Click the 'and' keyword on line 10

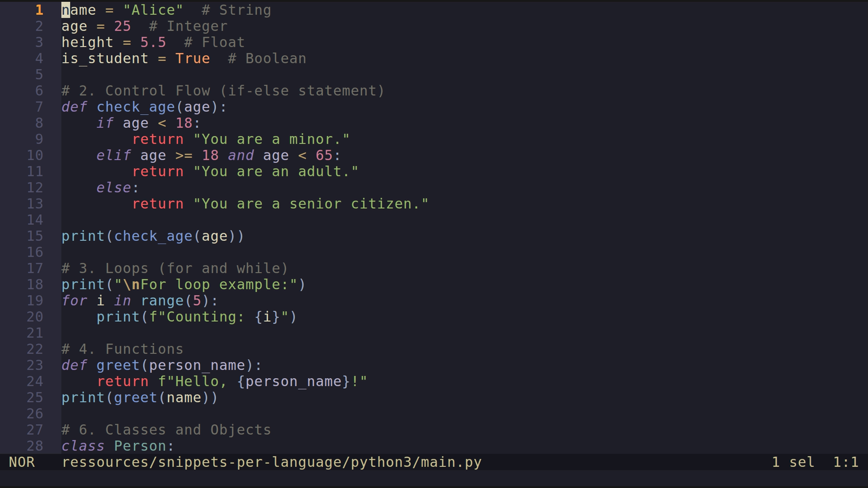click(241, 155)
